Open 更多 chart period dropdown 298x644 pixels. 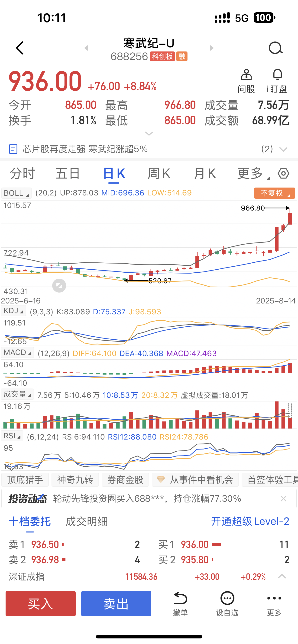point(253,173)
